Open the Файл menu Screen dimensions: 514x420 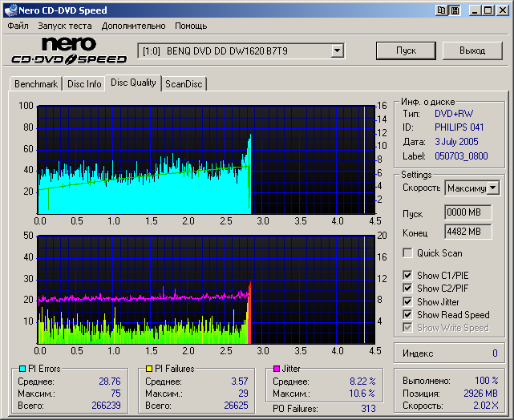(18, 26)
